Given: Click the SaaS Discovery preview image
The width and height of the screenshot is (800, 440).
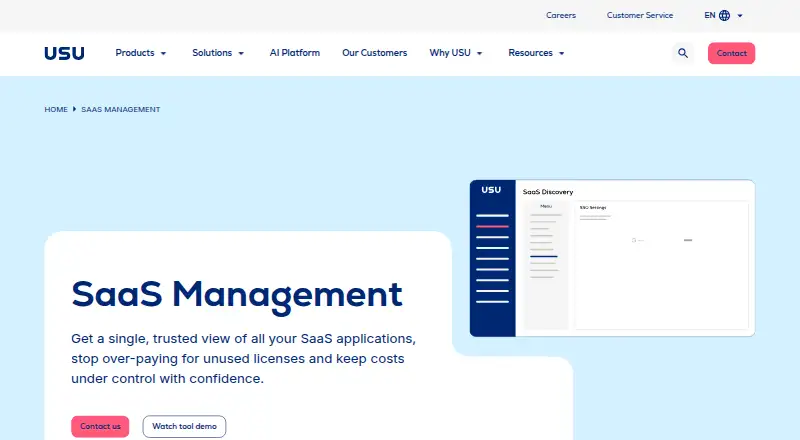Looking at the screenshot, I should pyautogui.click(x=612, y=258).
